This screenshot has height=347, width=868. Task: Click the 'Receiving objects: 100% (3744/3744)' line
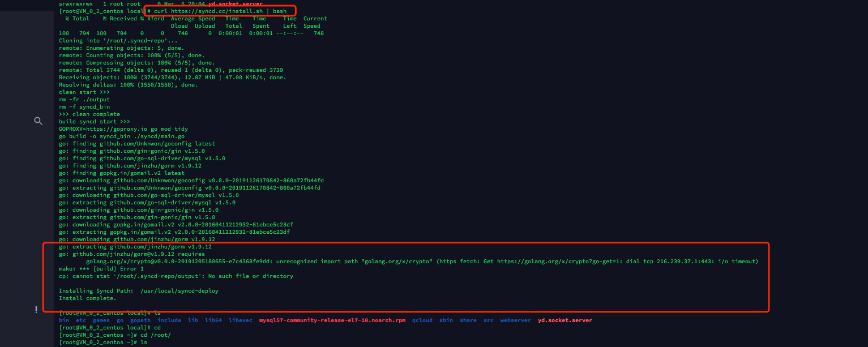173,78
